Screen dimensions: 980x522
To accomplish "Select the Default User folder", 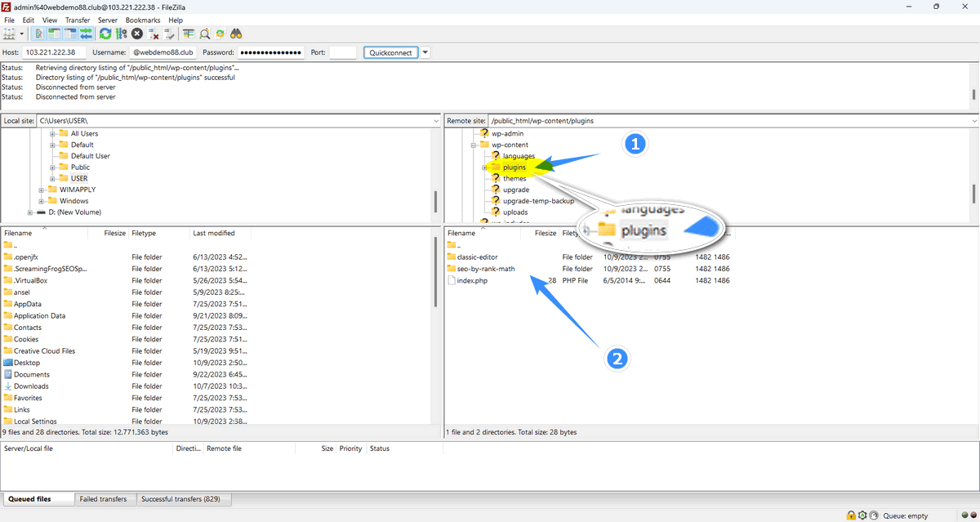I will pyautogui.click(x=90, y=156).
